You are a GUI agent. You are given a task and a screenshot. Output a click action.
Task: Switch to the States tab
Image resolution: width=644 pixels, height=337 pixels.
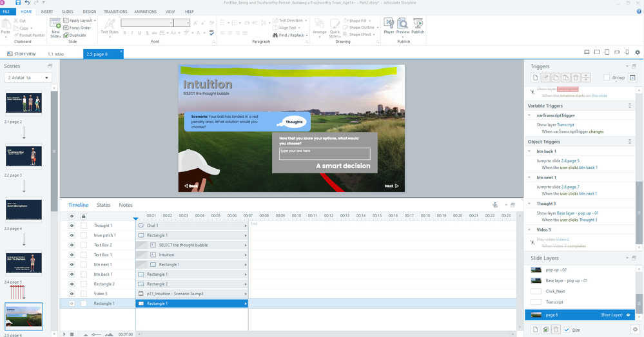pos(103,205)
